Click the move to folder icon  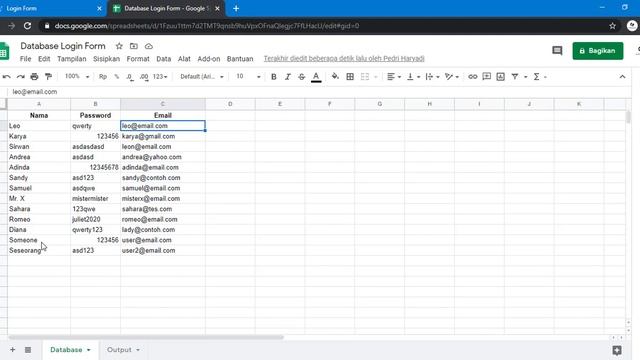click(134, 46)
